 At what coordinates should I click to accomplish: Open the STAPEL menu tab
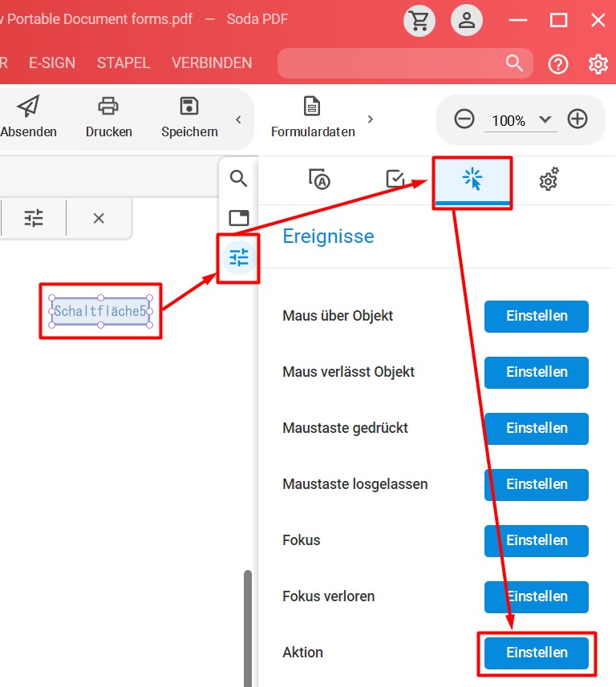[124, 63]
